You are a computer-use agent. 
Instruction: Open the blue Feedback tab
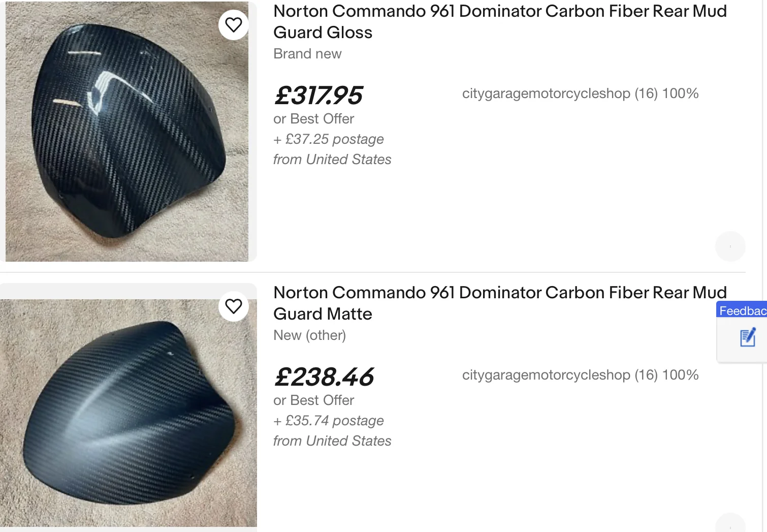(x=743, y=310)
